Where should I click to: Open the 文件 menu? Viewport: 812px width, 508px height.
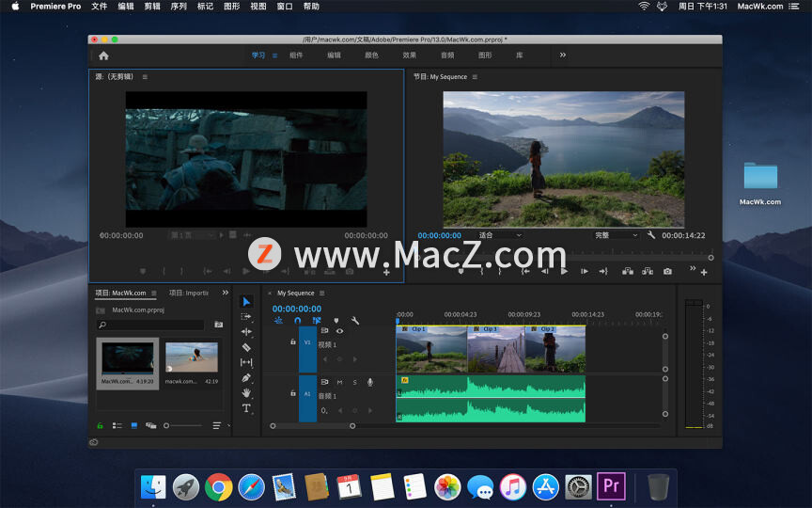click(99, 7)
